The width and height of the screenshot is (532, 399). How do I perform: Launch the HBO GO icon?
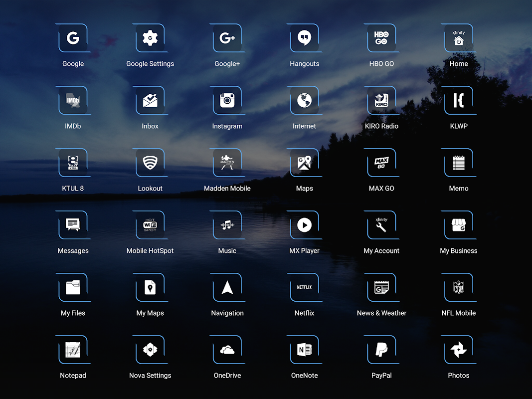(x=381, y=38)
